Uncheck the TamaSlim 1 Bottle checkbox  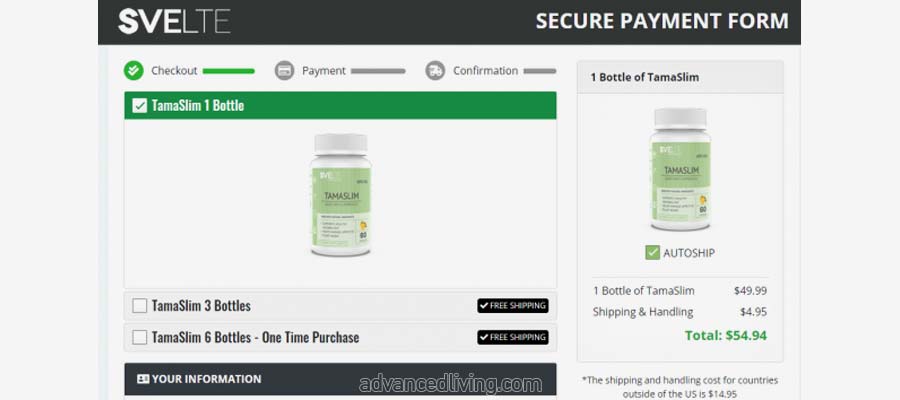(x=139, y=106)
